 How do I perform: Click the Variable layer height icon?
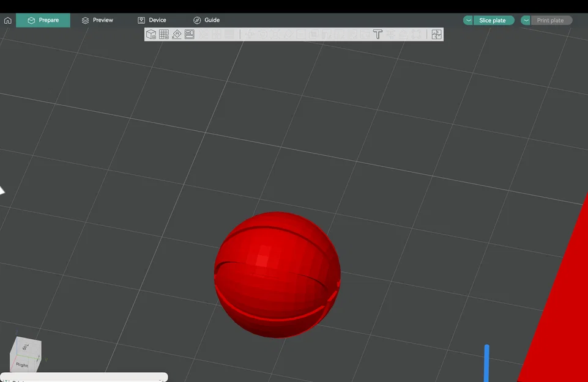click(229, 34)
